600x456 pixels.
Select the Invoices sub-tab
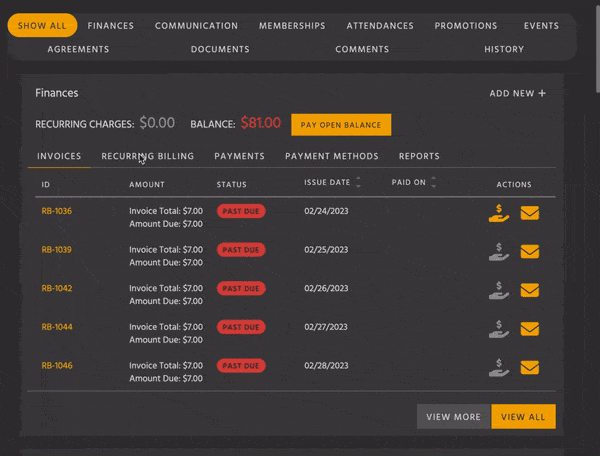(x=59, y=156)
